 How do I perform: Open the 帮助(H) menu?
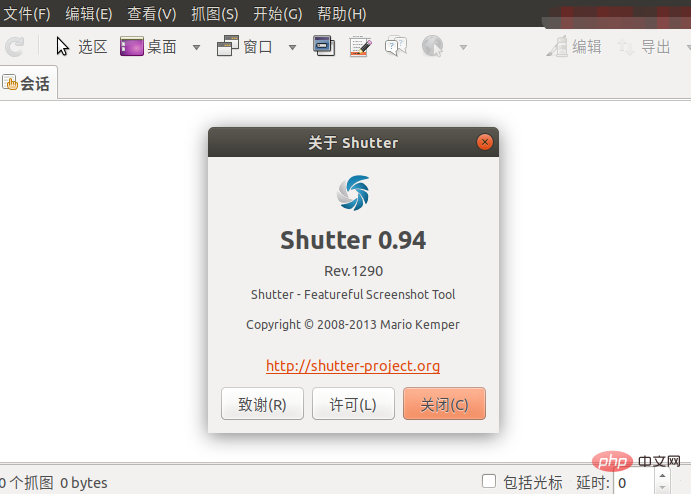342,14
